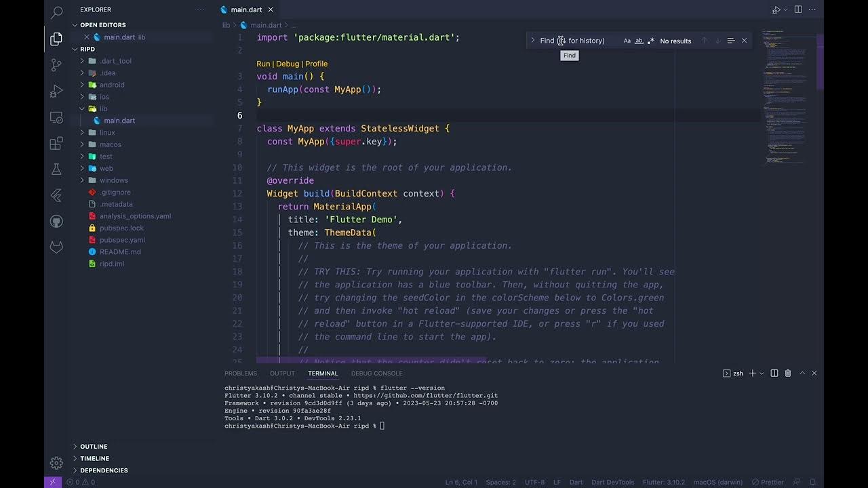Click Flutter: 3.10.2 in the status bar
868x488 pixels.
point(664,482)
